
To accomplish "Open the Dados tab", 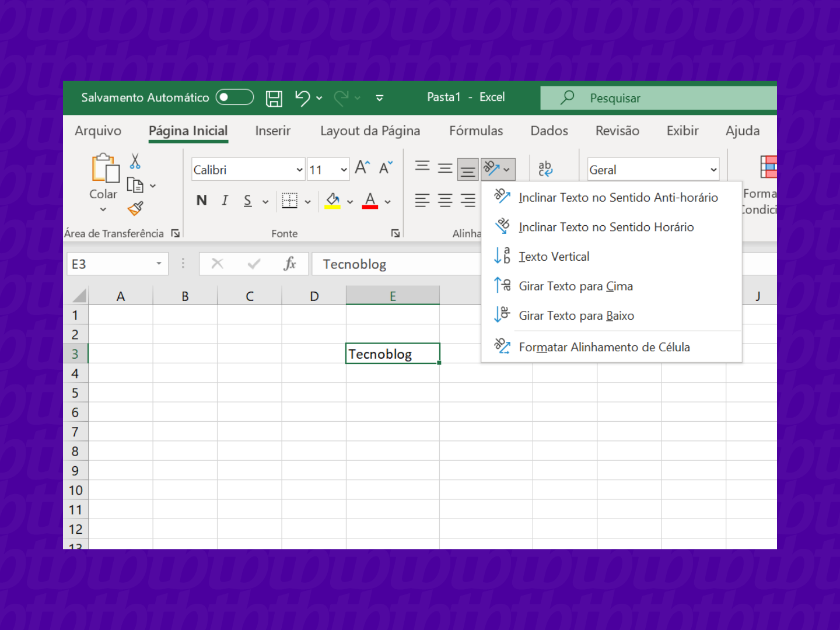I will [549, 131].
